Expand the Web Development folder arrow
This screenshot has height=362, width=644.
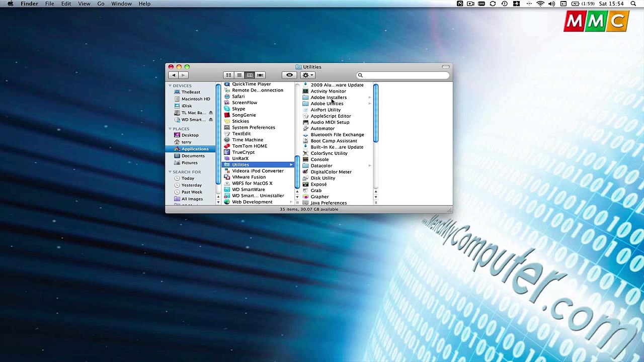[291, 202]
